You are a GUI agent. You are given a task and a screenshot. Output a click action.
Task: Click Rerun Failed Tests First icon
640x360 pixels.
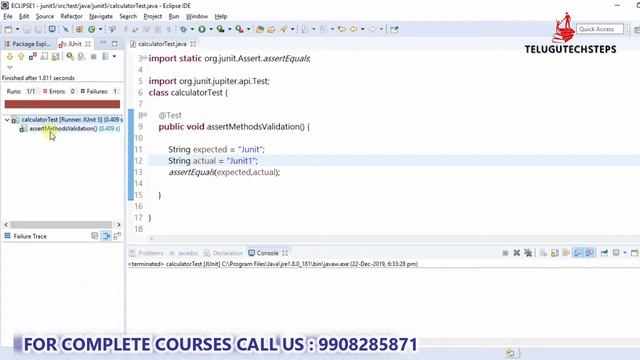coord(82,56)
